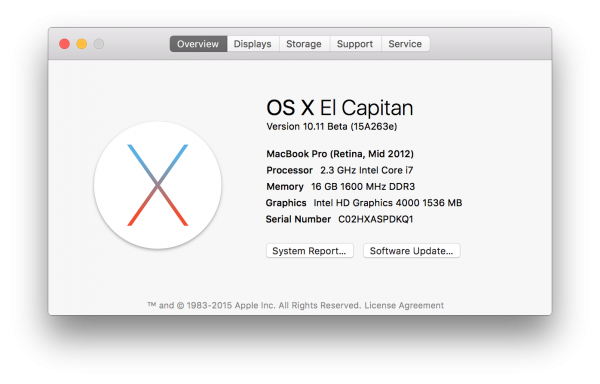The image size is (600, 384).
Task: Minimize window using yellow button
Action: (82, 44)
